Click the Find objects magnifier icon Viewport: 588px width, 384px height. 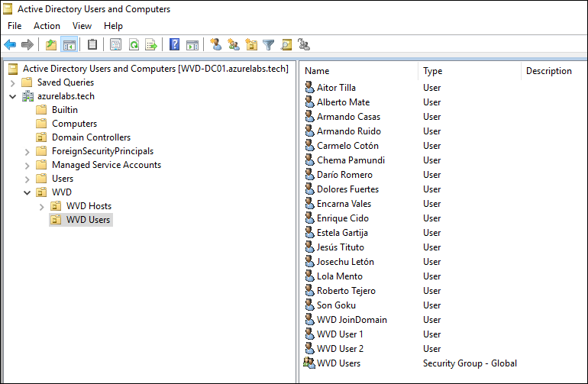[x=286, y=45]
